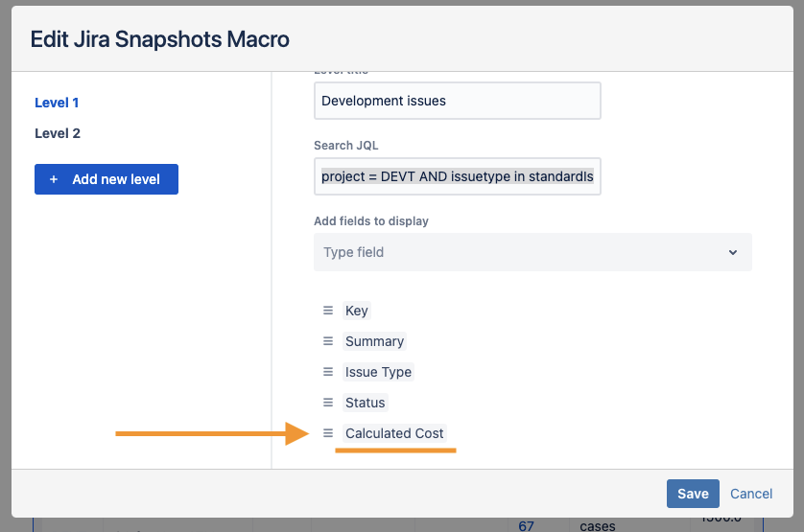Open the Type field dropdown
804x532 pixels.
[x=532, y=252]
